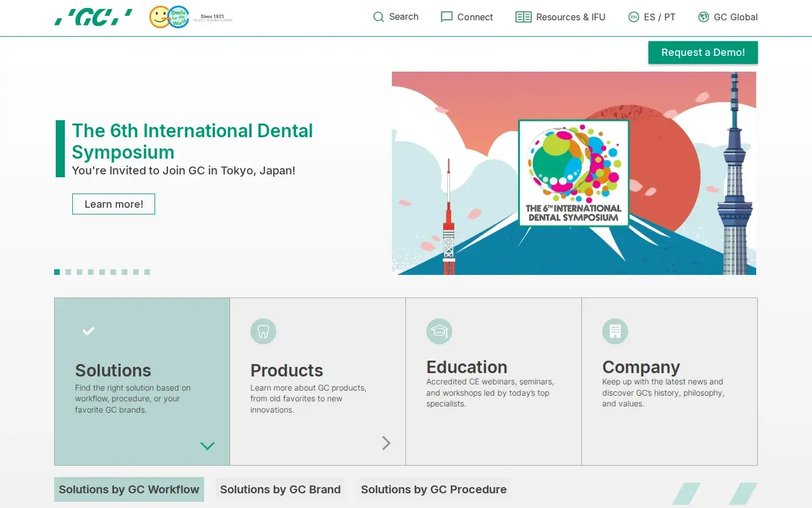Click the Request a Demo! button
812x508 pixels.
point(703,52)
